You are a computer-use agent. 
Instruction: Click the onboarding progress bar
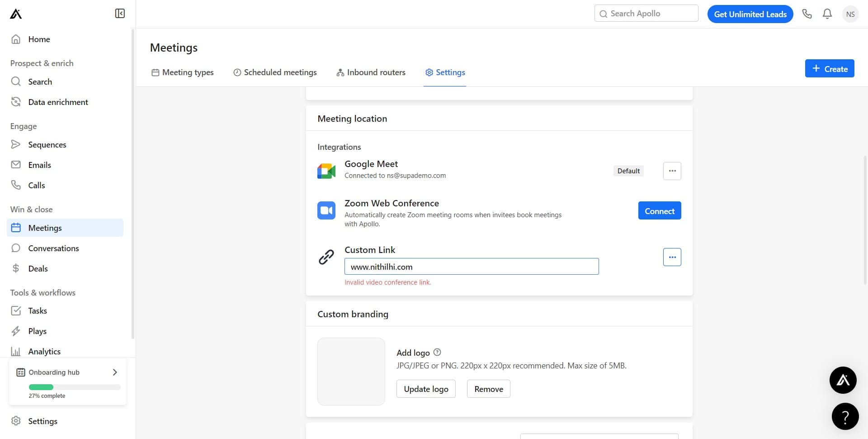(74, 387)
